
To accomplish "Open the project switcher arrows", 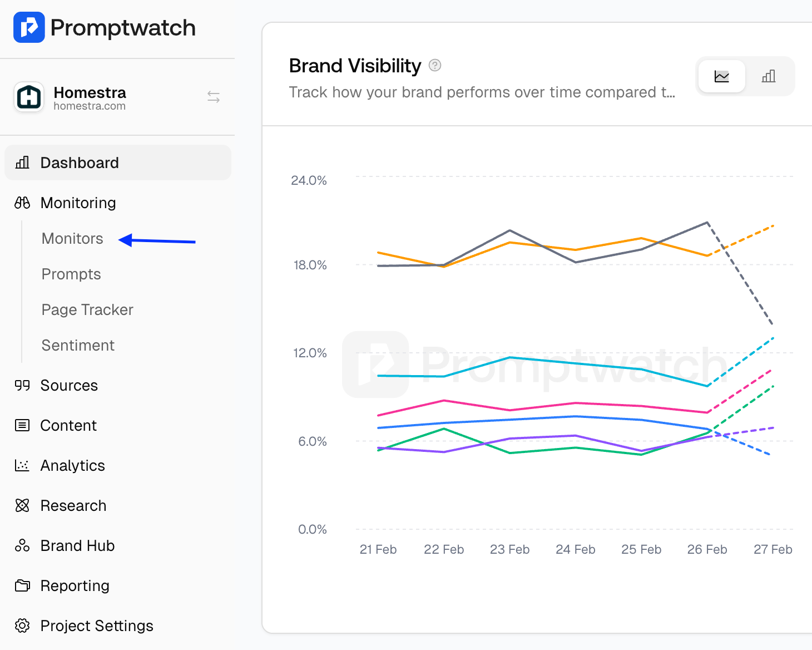I will click(214, 97).
